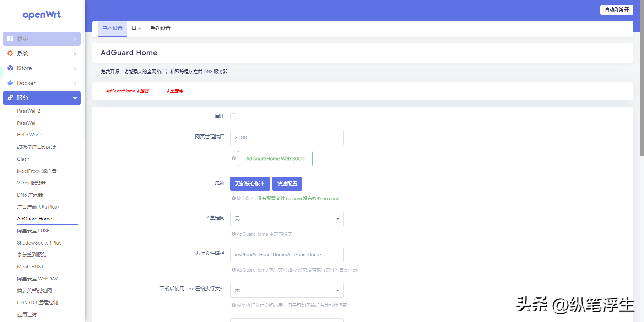Screen dimensions: 644x322
Task: Open 阿里云盘 FUSE page
Action: point(33,231)
